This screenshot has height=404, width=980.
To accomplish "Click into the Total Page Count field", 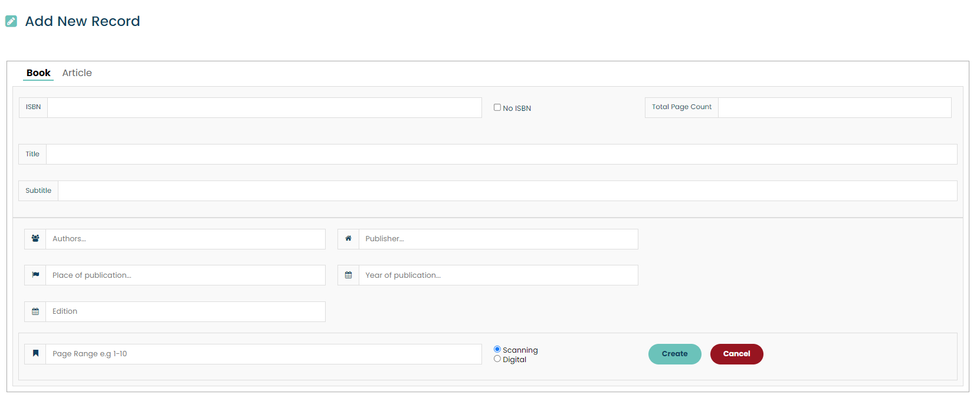I will pyautogui.click(x=834, y=107).
